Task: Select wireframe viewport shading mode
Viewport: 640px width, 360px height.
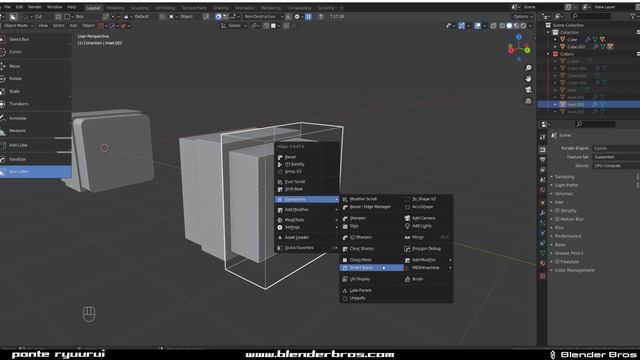Action: [502, 25]
